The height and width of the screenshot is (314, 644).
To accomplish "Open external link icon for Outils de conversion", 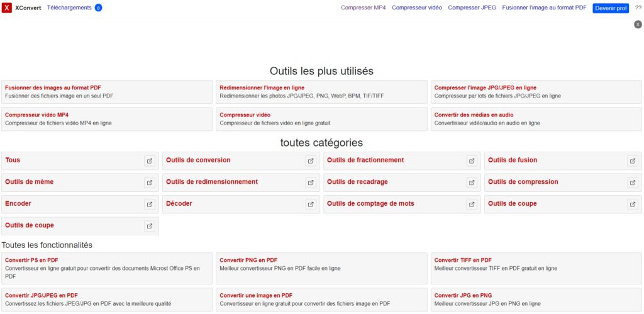I will tap(311, 160).
